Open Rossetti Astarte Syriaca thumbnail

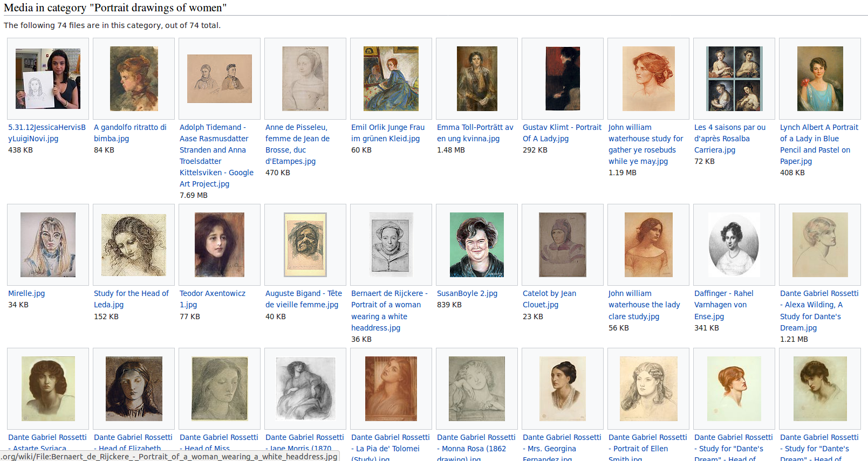[48, 389]
